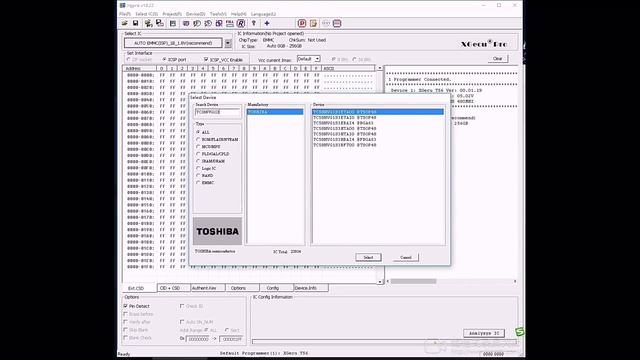The image size is (640, 360).
Task: Toggle the Pin Detect checkbox
Action: tap(126, 306)
